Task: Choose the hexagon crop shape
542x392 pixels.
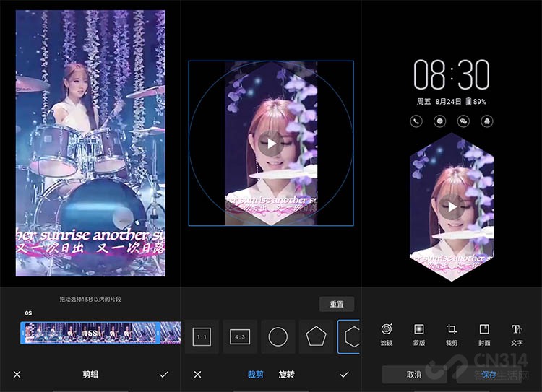Action: tap(349, 336)
